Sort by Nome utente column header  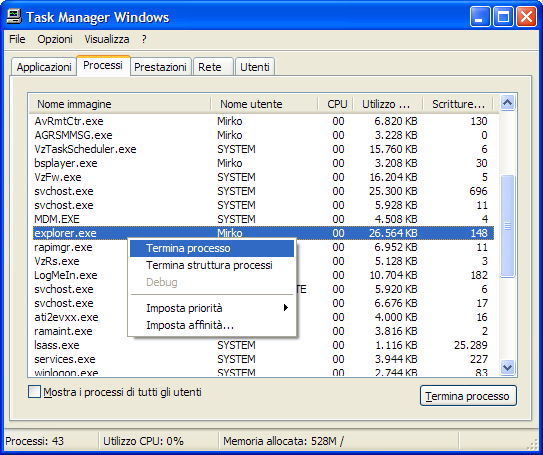[x=264, y=104]
